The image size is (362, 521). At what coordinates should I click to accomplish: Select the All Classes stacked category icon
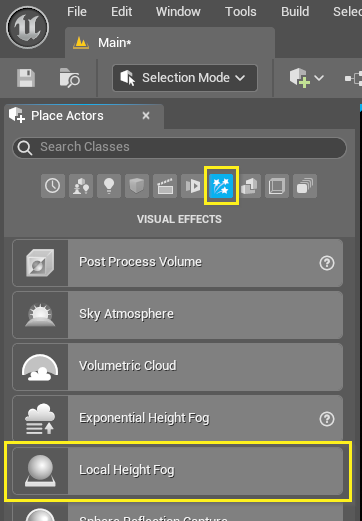305,186
